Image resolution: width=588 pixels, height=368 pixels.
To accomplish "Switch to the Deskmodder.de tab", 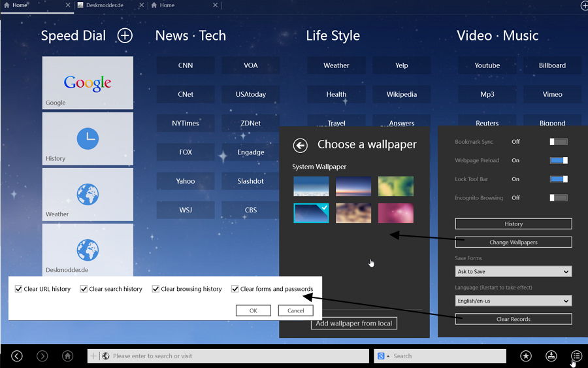I will 108,5.
